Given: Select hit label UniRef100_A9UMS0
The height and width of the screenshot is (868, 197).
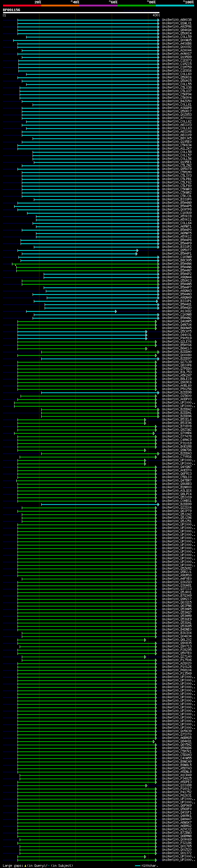Looking at the screenshot, I should (x=177, y=575).
